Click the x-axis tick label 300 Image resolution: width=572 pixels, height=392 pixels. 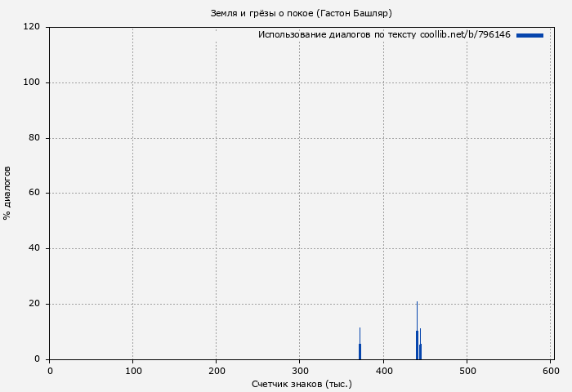click(x=300, y=371)
